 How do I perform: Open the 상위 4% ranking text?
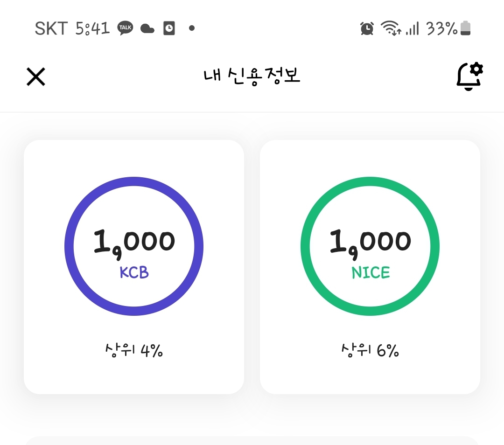(x=134, y=350)
